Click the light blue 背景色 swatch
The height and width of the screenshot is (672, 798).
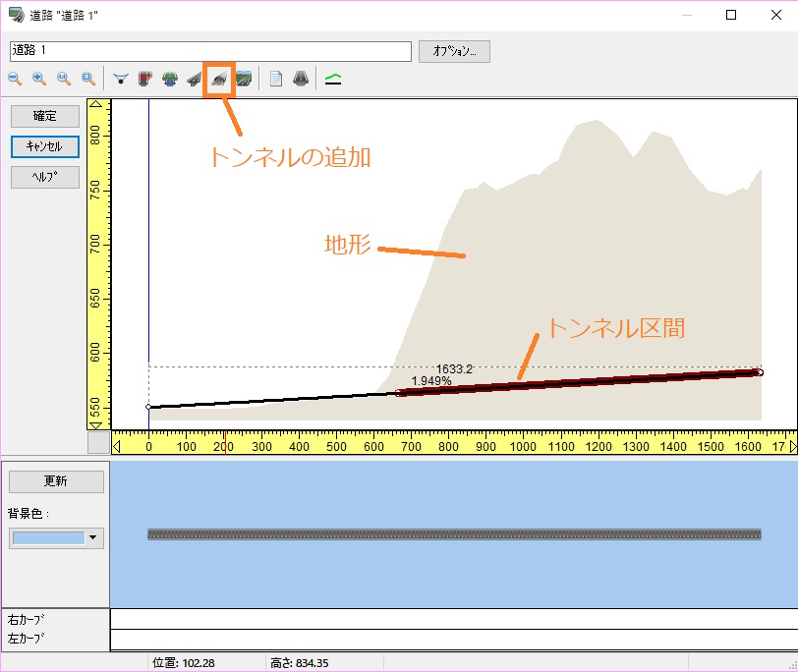pos(48,537)
